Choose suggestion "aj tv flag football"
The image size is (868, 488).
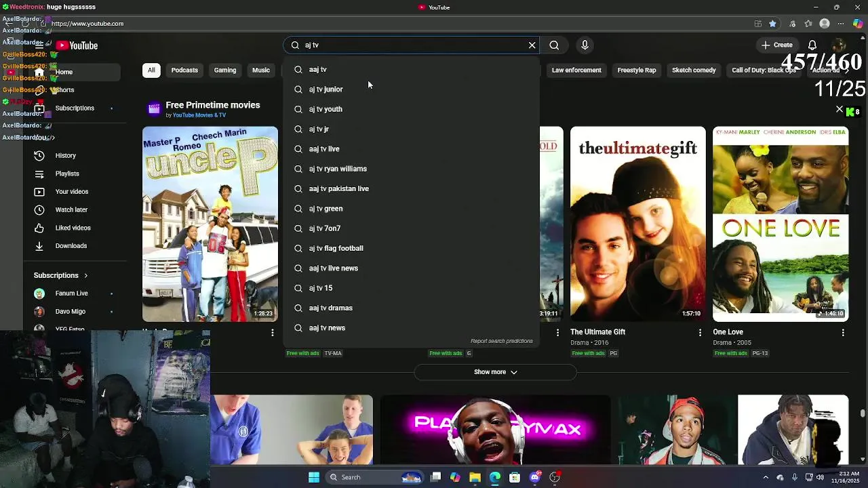click(411, 248)
